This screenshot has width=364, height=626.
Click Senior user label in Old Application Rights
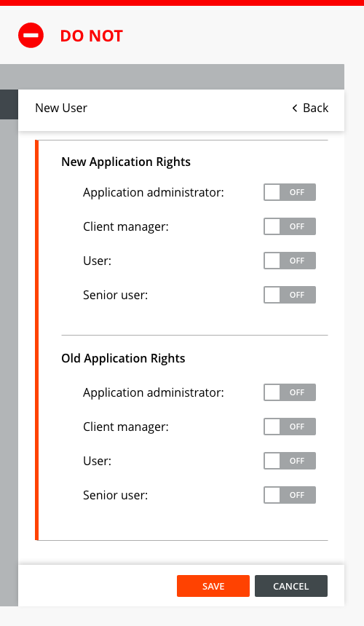tap(115, 495)
